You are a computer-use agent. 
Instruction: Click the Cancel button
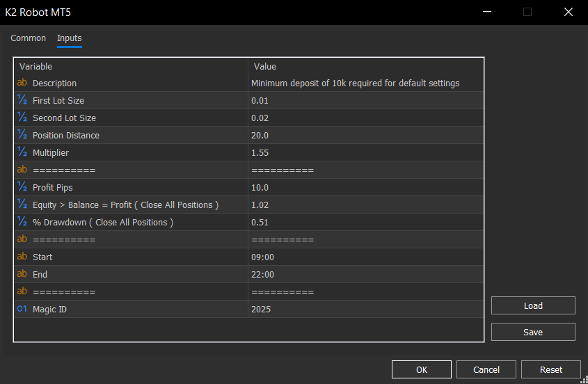[x=486, y=370]
